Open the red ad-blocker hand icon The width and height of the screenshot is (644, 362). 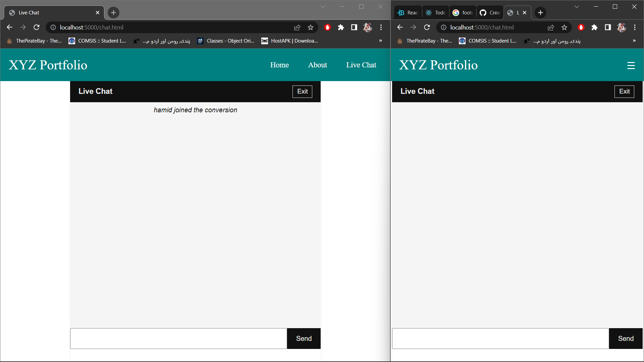tap(327, 27)
